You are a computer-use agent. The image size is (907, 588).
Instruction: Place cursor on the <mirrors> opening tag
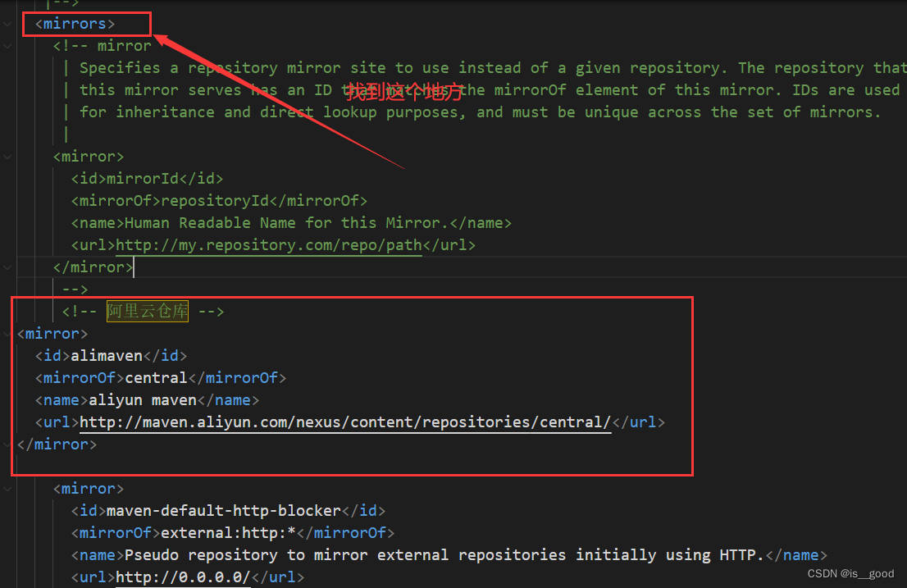tap(75, 24)
